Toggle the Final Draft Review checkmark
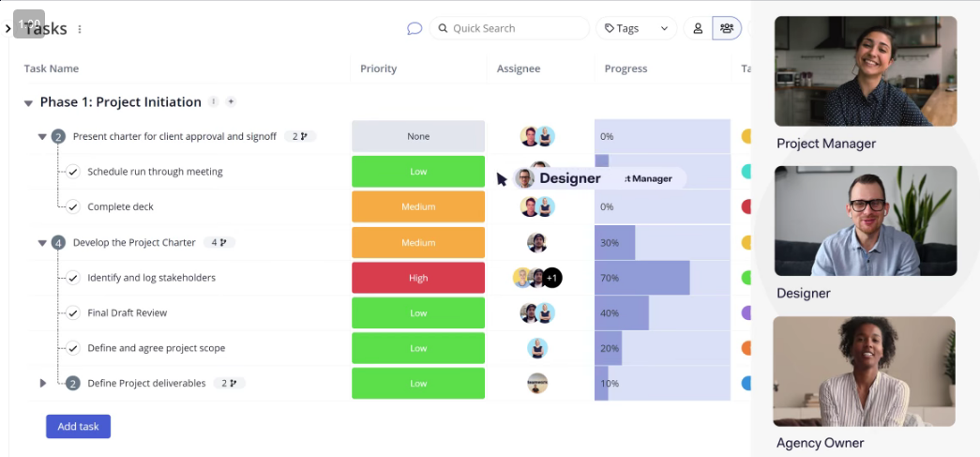This screenshot has width=980, height=457. point(72,312)
